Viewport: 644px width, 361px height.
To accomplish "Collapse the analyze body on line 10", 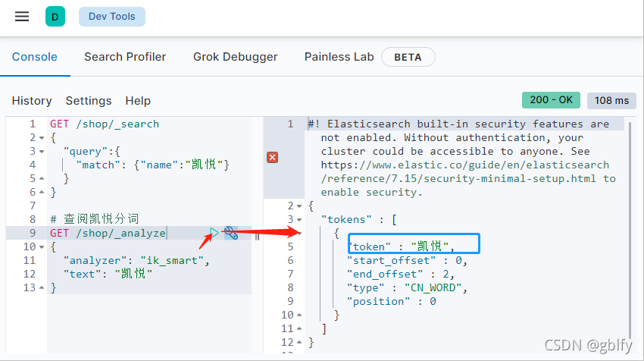I will click(x=42, y=247).
